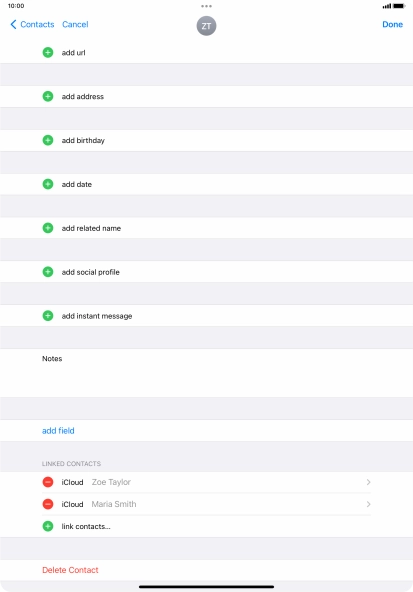Tap the green plus beside add social profile
Viewport: 413px width, 592px height.
[x=48, y=272]
